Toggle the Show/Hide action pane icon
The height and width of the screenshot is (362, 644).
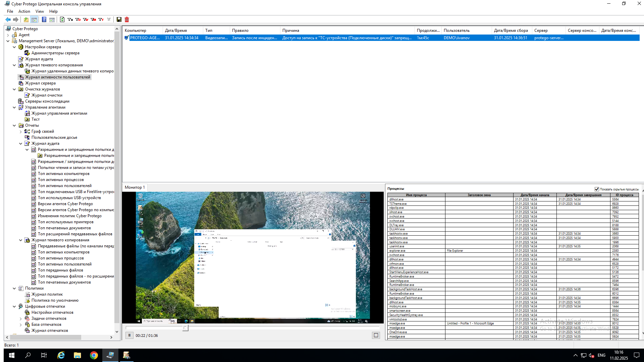pos(52,19)
